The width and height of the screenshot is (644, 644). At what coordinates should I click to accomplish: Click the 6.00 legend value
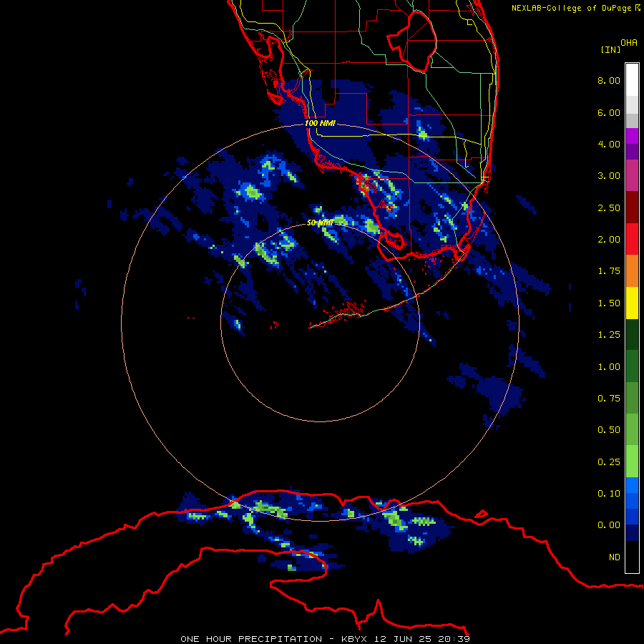(x=609, y=112)
